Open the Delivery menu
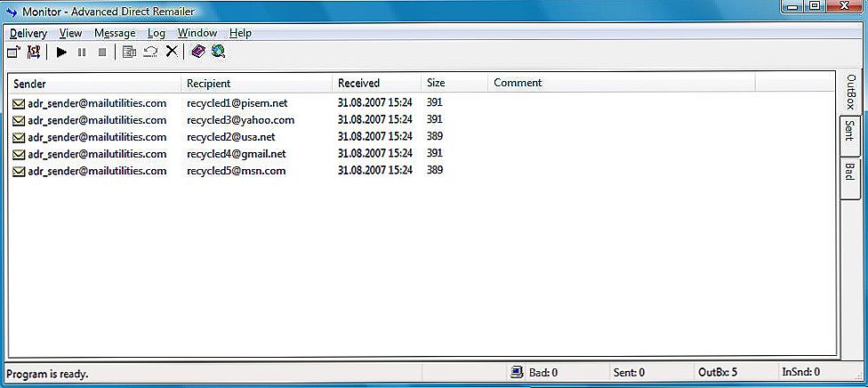Screen dimensions: 868x388 click(28, 33)
